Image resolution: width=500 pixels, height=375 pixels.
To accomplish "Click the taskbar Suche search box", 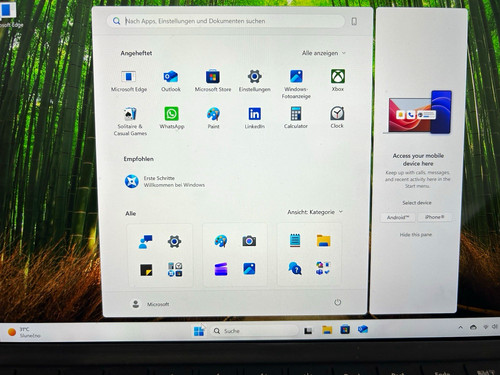I will pos(254,331).
